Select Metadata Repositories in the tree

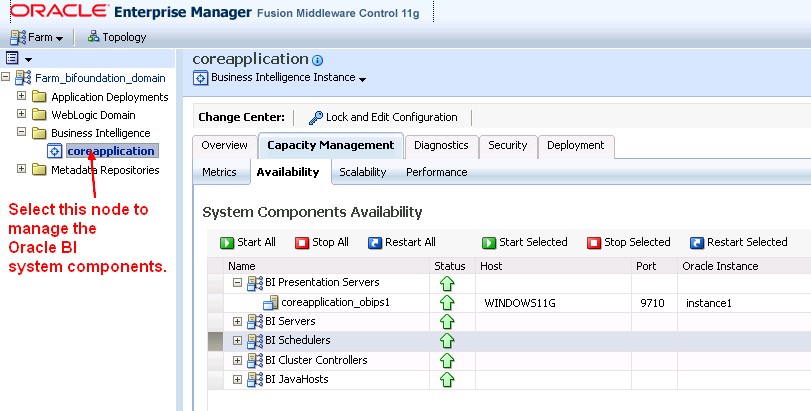(105, 170)
